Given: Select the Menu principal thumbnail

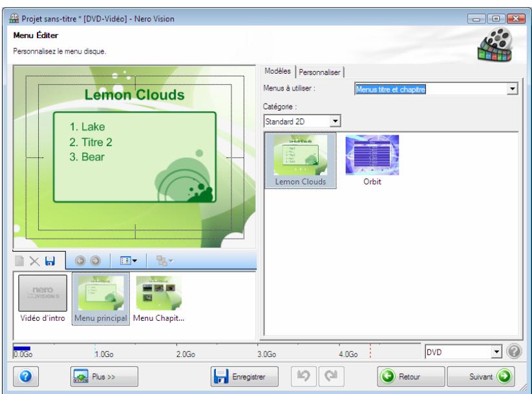Looking at the screenshot, I should [101, 298].
